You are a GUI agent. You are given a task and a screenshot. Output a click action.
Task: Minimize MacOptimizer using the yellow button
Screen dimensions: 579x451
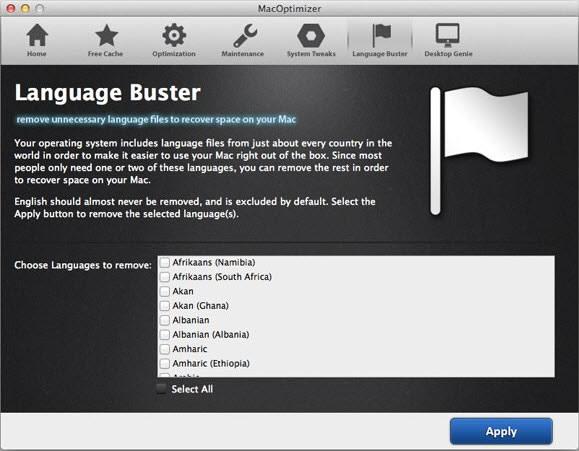pos(25,8)
